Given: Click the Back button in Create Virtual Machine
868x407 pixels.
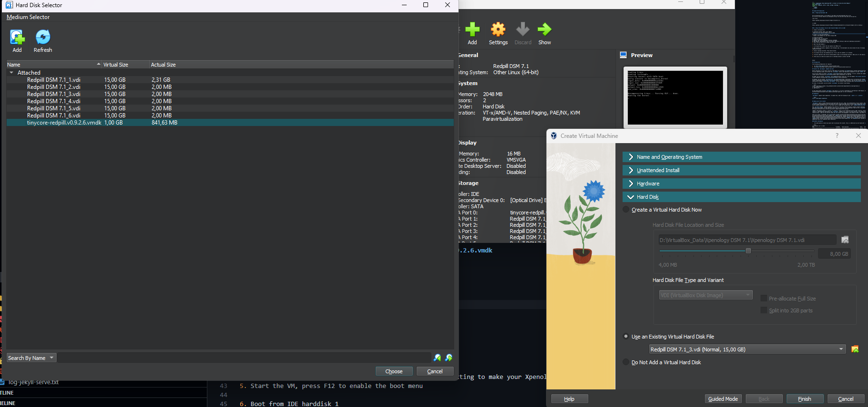Looking at the screenshot, I should pos(764,399).
